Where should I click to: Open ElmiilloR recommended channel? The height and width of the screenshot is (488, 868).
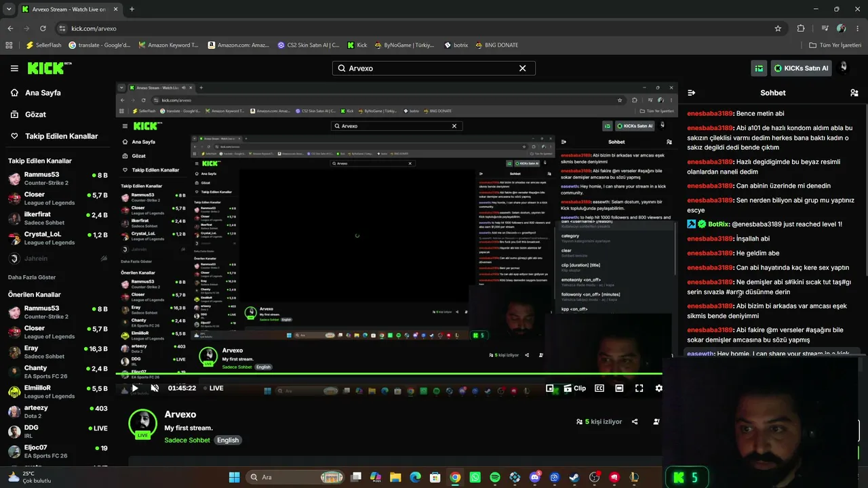(x=58, y=392)
